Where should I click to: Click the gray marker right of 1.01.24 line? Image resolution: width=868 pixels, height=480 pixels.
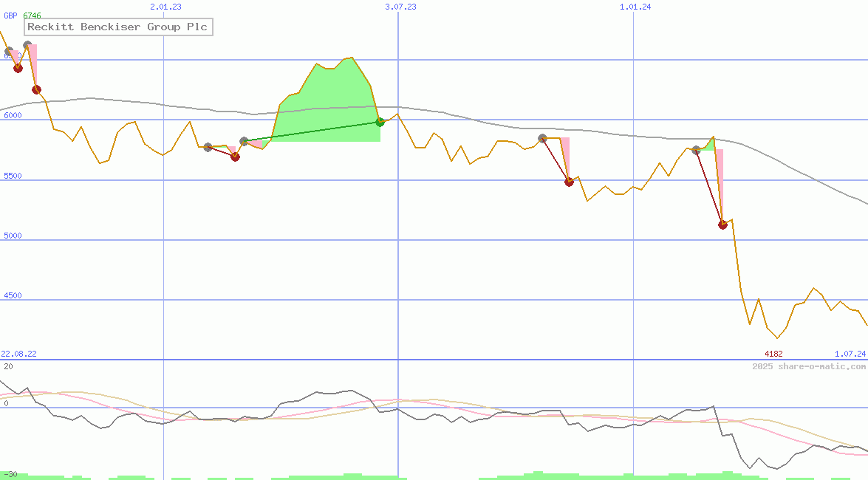(697, 150)
